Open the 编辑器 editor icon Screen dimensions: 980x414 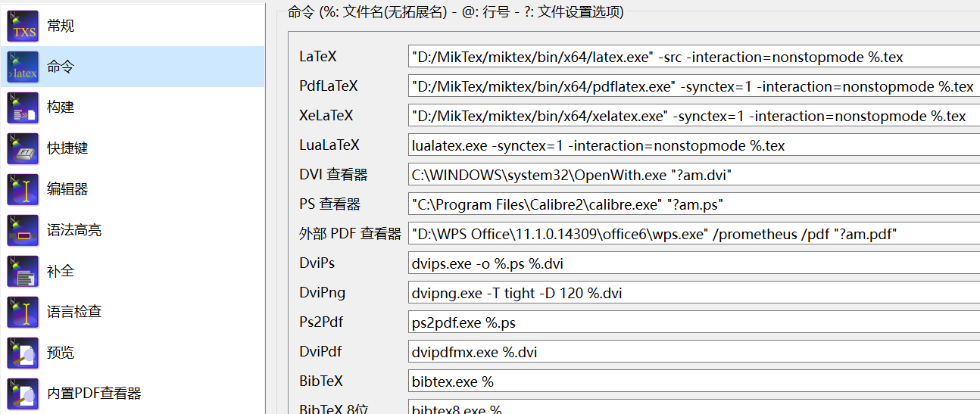(x=23, y=189)
